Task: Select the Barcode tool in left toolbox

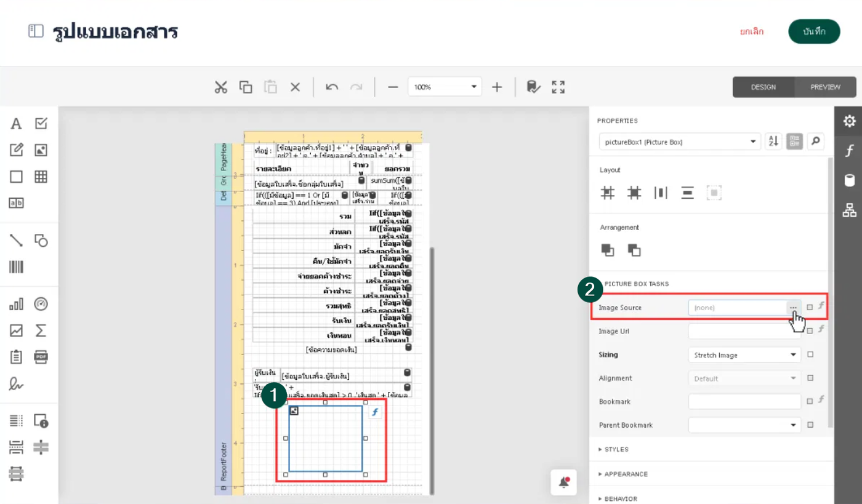Action: coord(16,267)
